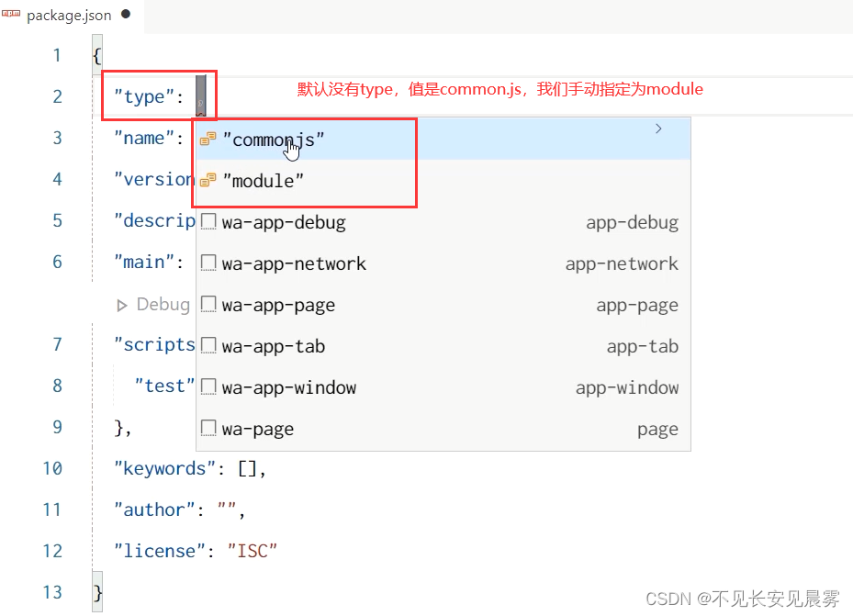The image size is (853, 616).
Task: Click the enum icon beside "module" suggestion
Action: tap(208, 181)
